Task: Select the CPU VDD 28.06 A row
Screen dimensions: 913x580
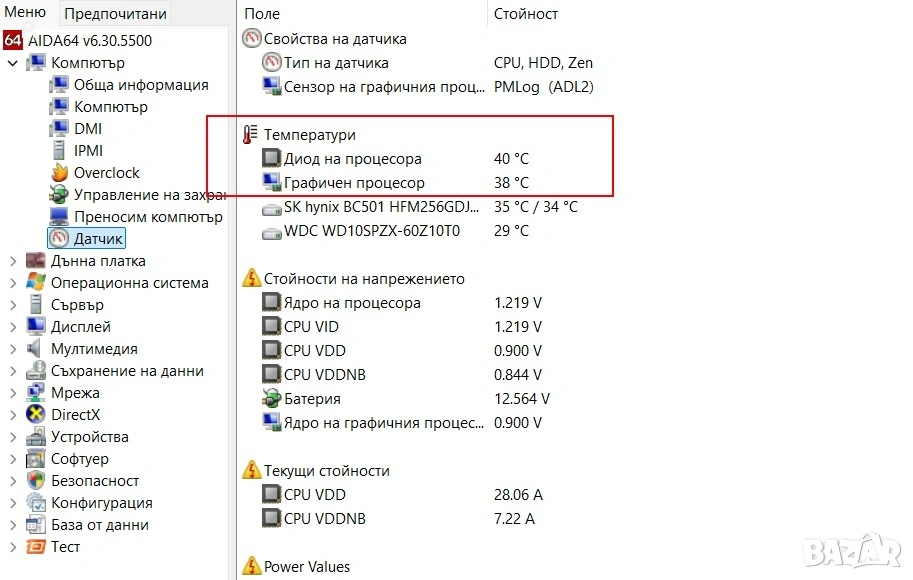Action: click(x=402, y=494)
